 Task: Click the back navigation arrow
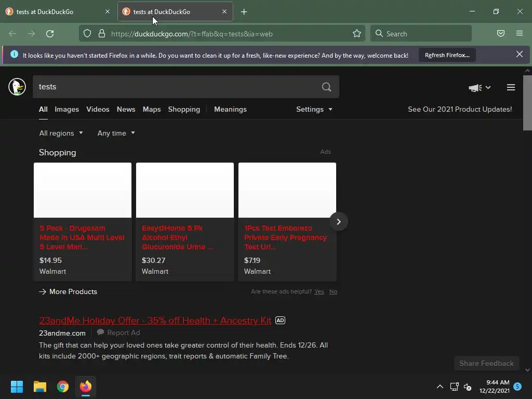[x=12, y=34]
